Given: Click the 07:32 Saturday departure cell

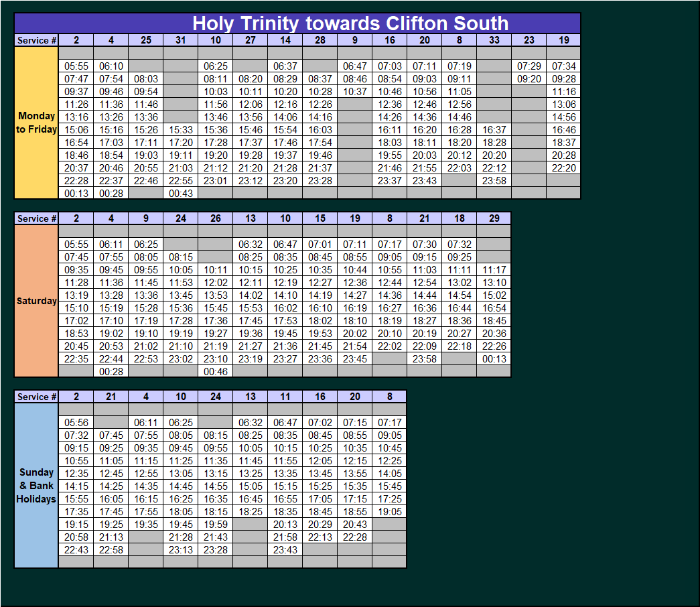Looking at the screenshot, I should pos(460,245).
